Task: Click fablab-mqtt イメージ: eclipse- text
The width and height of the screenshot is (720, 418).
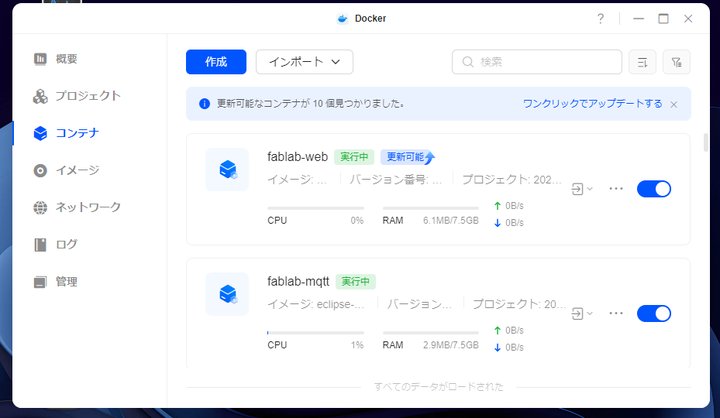Action: 316,304
